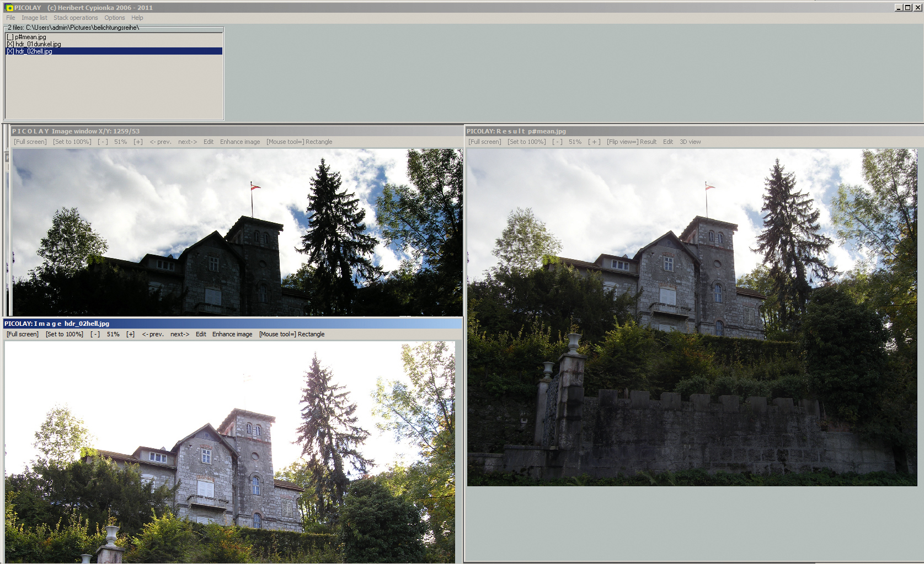Open the 3D view of result

point(690,142)
